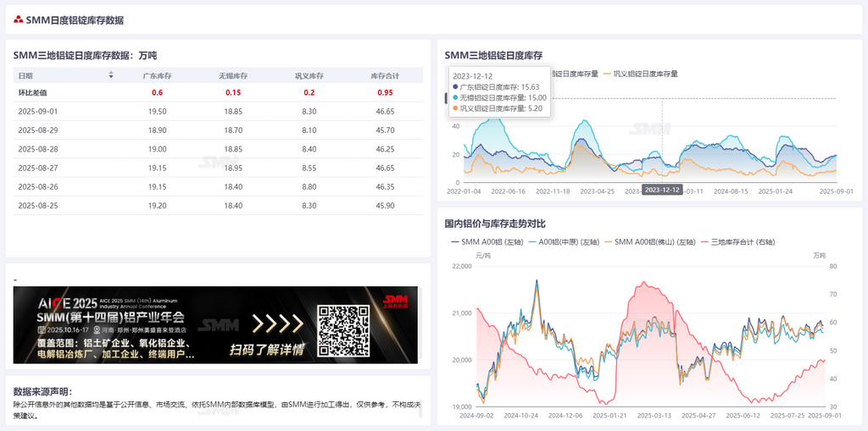
Task: Select the 2025-08-29 date row
Action: (x=218, y=130)
